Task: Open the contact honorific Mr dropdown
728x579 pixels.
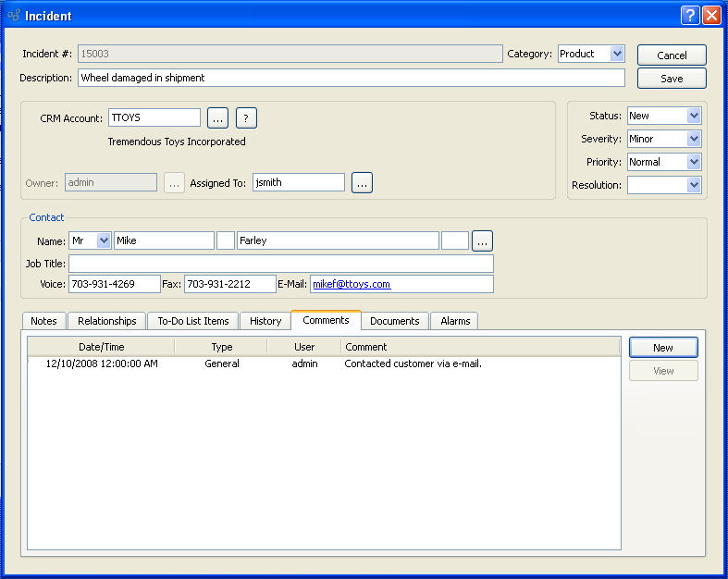Action: 103,240
